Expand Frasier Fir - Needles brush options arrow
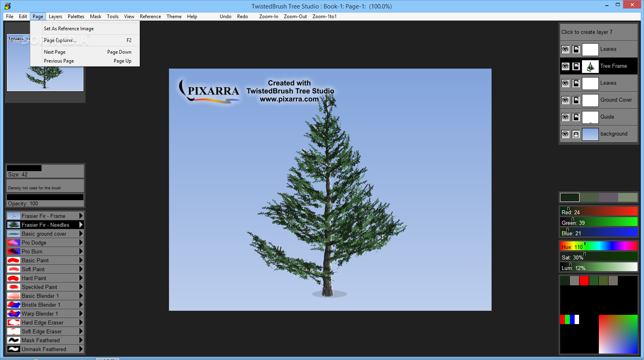Viewport: 644px width, 360px height. (81, 225)
